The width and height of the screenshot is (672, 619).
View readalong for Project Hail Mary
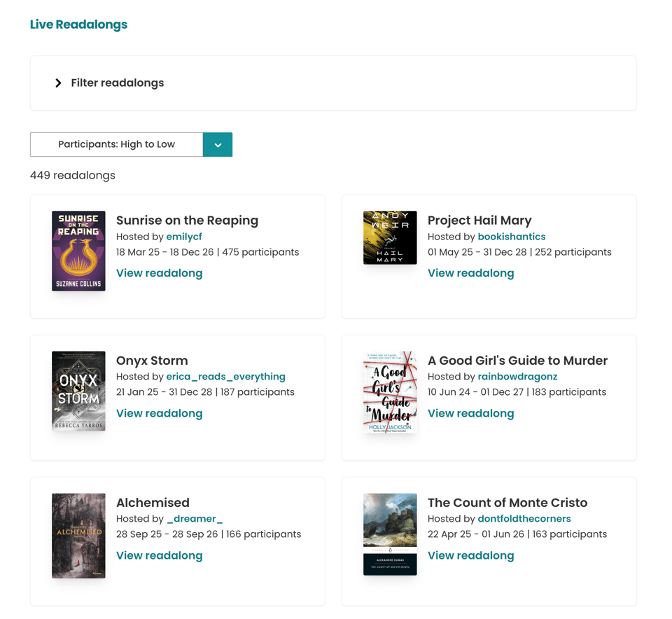tap(470, 273)
